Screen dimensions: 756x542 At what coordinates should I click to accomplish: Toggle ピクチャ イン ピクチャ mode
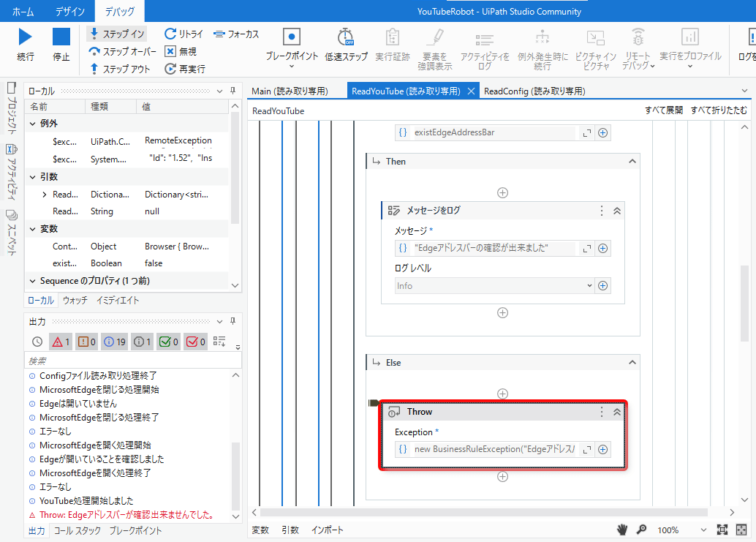pos(596,49)
